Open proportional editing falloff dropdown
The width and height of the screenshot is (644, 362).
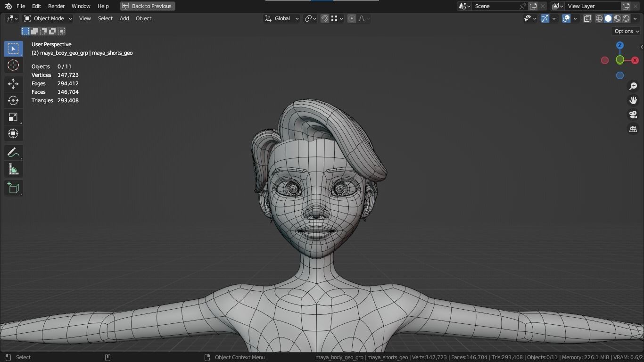pos(364,18)
